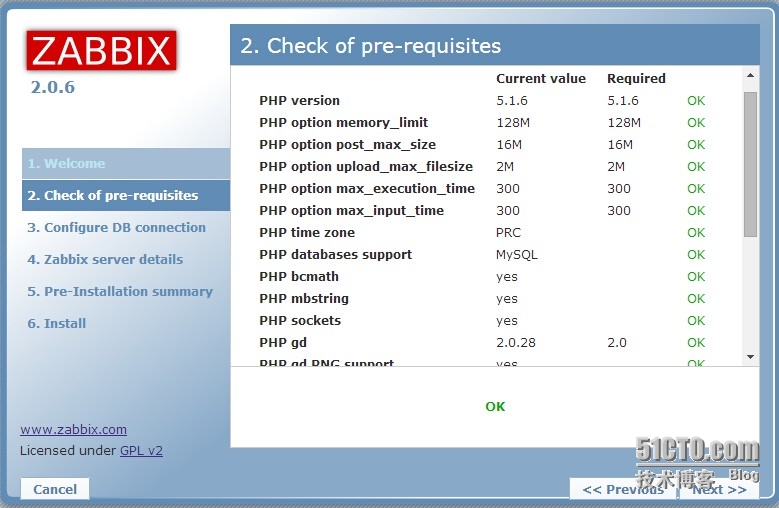Click the '16M' post_max_size required value
Image resolution: width=779 pixels, height=508 pixels.
point(620,145)
